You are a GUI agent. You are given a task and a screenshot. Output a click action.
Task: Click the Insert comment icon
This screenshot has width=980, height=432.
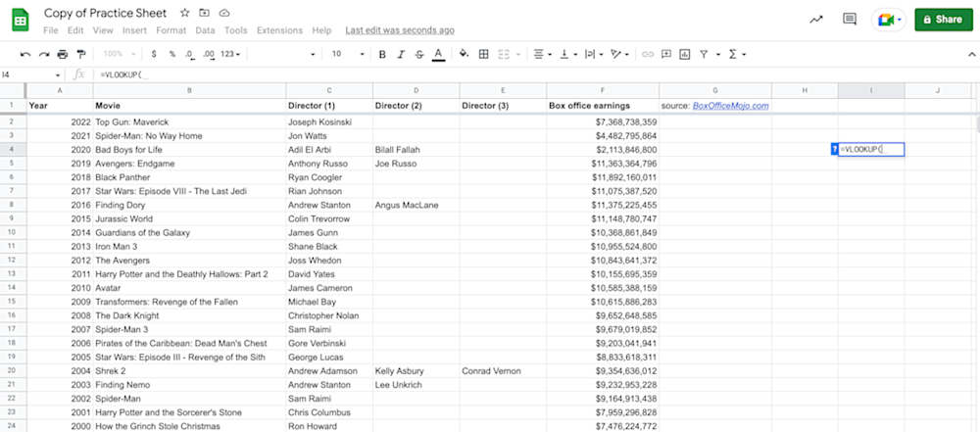(x=666, y=55)
